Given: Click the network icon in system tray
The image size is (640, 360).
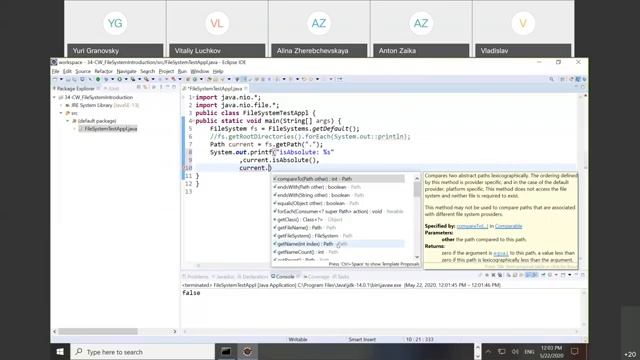Looking at the screenshot, I should point(502,351).
